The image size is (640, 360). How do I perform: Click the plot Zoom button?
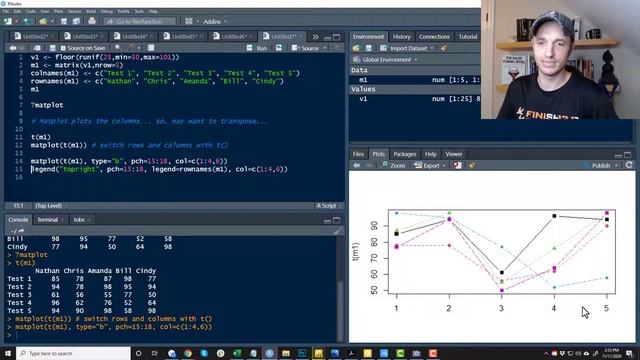click(x=393, y=165)
